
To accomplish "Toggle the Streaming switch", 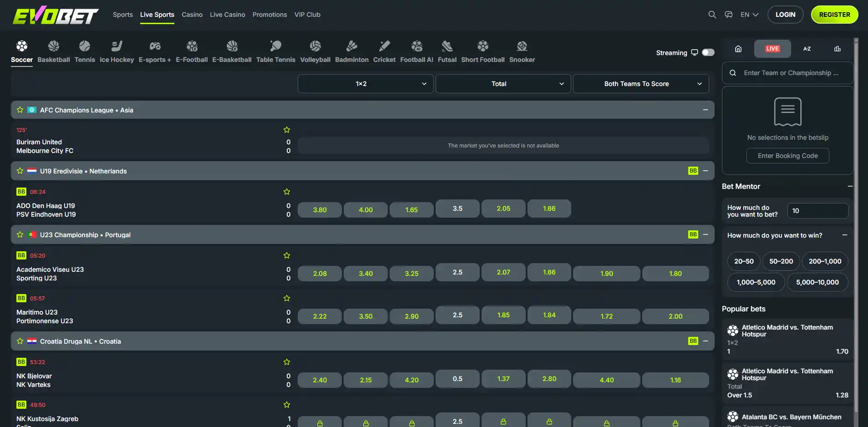I will [x=708, y=52].
